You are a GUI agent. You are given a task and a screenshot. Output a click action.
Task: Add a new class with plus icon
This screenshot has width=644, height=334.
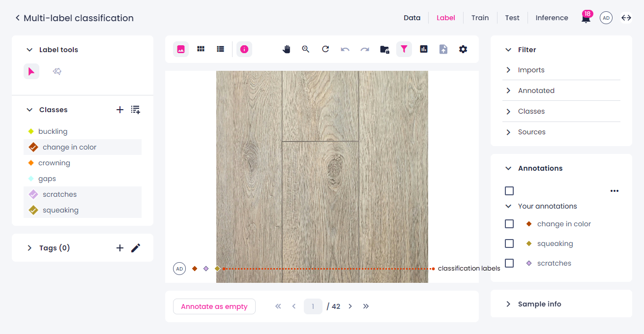point(119,110)
